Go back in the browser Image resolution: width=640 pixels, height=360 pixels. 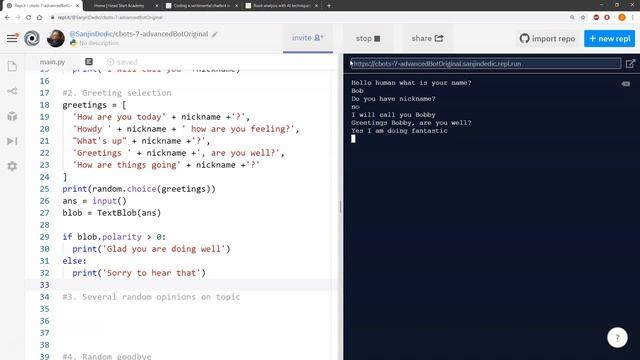[x=7, y=18]
